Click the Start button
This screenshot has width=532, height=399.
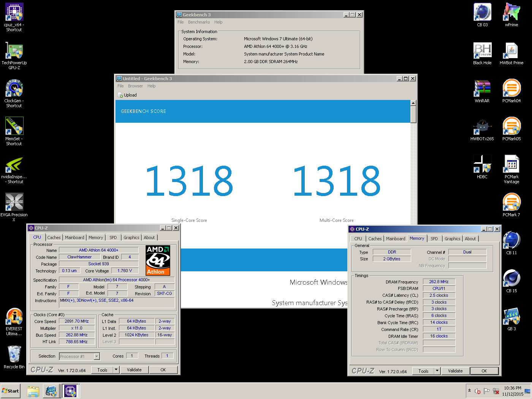click(x=10, y=391)
